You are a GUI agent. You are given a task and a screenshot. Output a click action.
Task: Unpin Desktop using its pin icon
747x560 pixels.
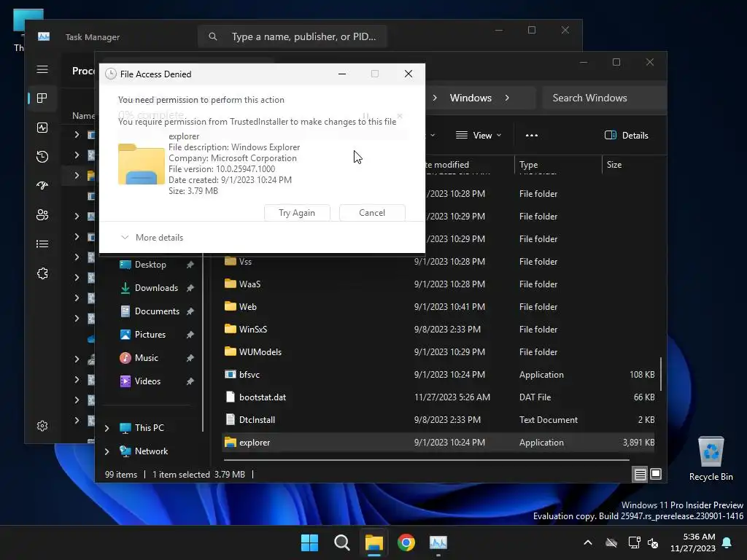point(190,265)
